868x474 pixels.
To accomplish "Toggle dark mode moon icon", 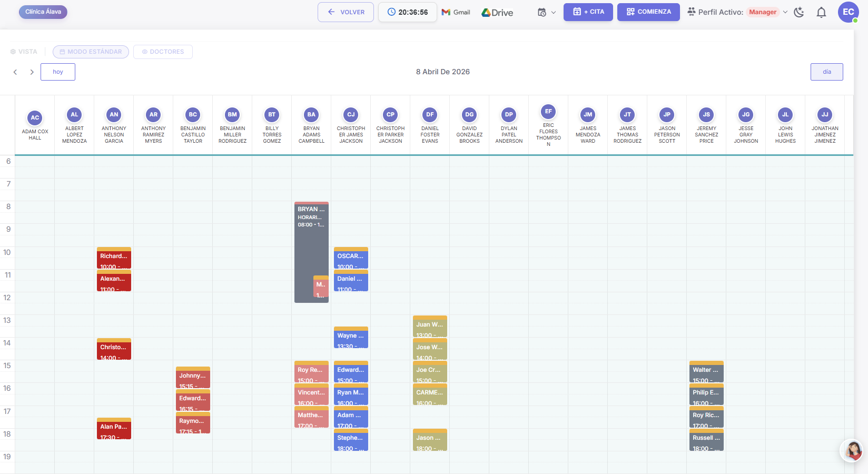I will tap(799, 12).
